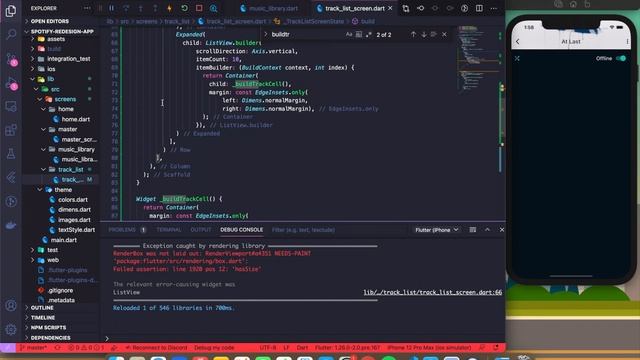Expand the integration_test folder
This screenshot has height=360, width=640.
69,59
